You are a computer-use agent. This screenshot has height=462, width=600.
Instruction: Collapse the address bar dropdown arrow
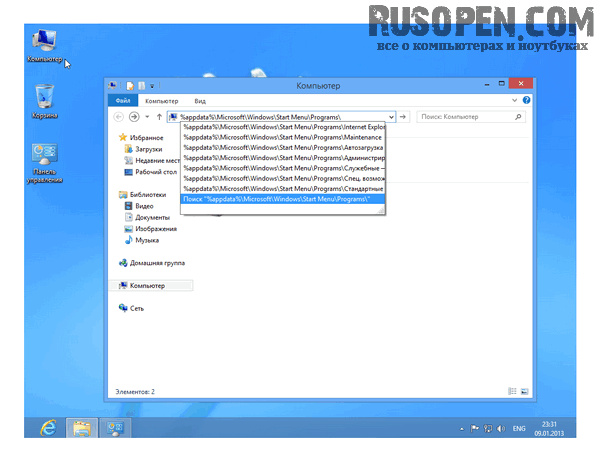pyautogui.click(x=390, y=117)
